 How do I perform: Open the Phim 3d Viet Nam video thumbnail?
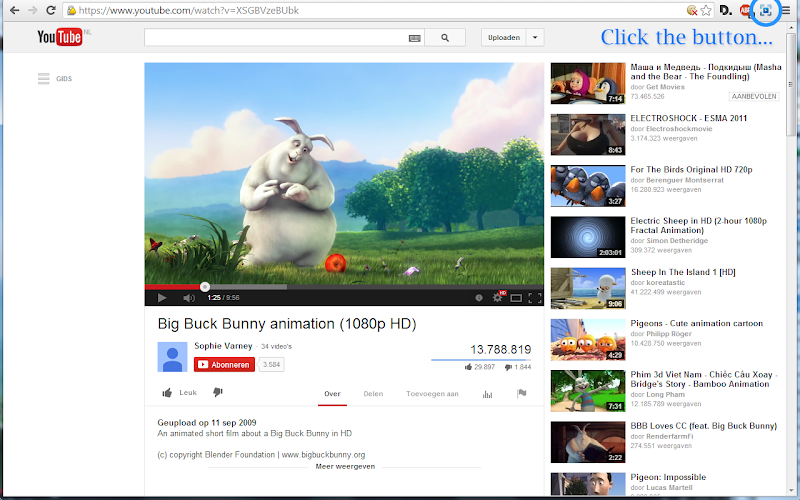click(x=588, y=391)
